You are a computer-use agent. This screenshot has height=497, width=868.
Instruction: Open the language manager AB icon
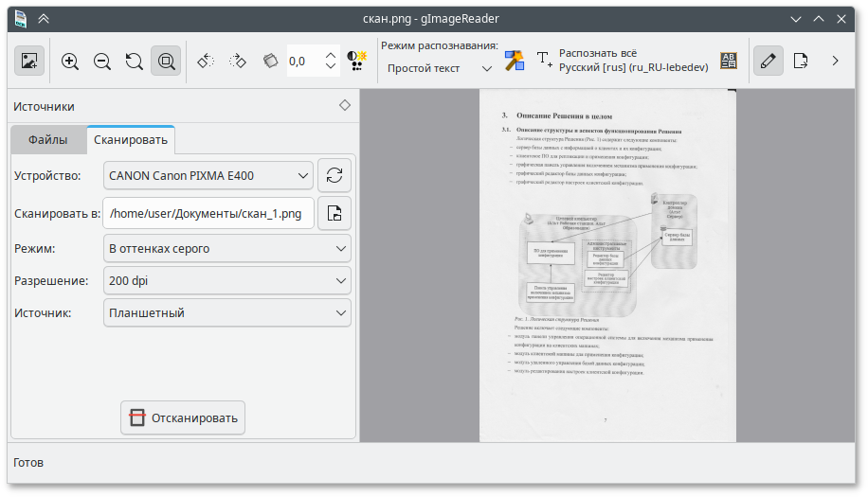pyautogui.click(x=729, y=61)
